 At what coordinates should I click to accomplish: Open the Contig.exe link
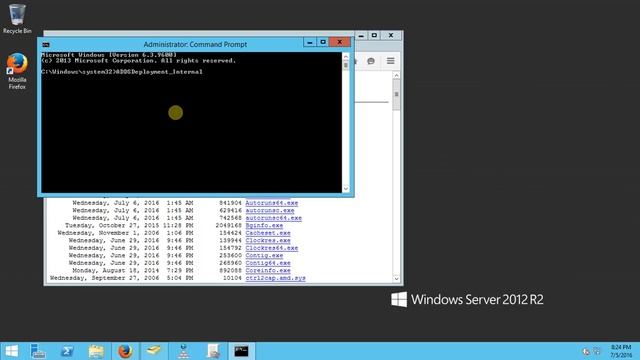click(x=264, y=256)
